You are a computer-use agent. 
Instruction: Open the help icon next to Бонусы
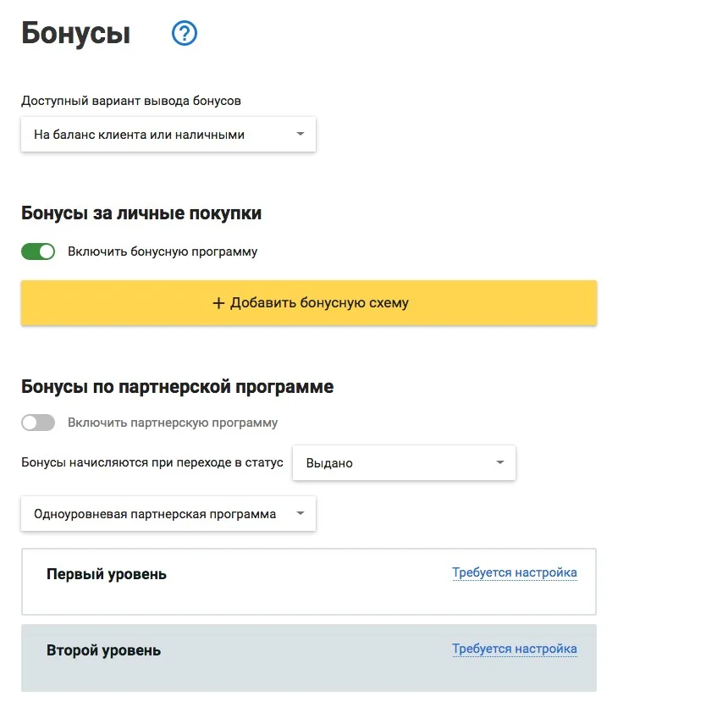click(x=184, y=34)
